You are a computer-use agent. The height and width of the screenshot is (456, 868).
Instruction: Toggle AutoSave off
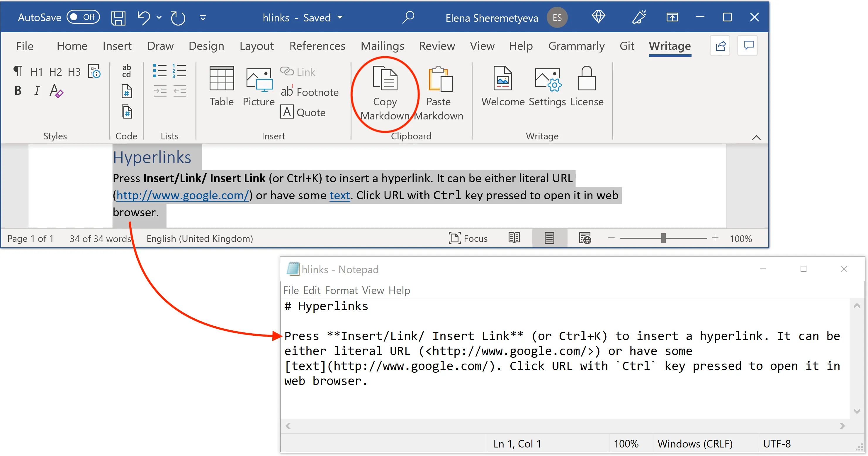pos(83,17)
